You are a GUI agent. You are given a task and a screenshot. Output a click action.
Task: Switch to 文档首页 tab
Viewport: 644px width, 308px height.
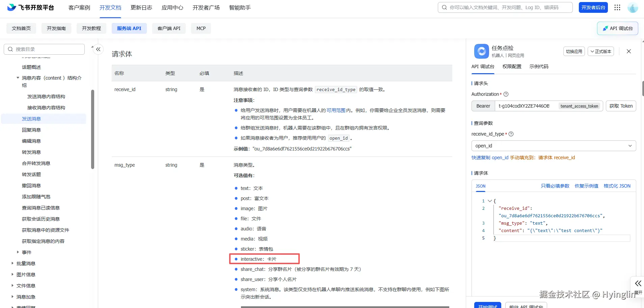coord(21,28)
